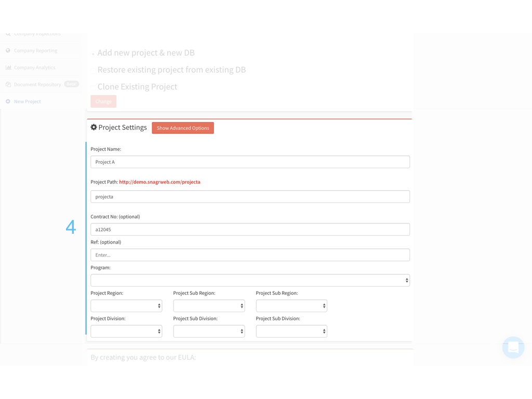Click the Project Settings gear icon
This screenshot has width=532, height=399.
coord(94,127)
